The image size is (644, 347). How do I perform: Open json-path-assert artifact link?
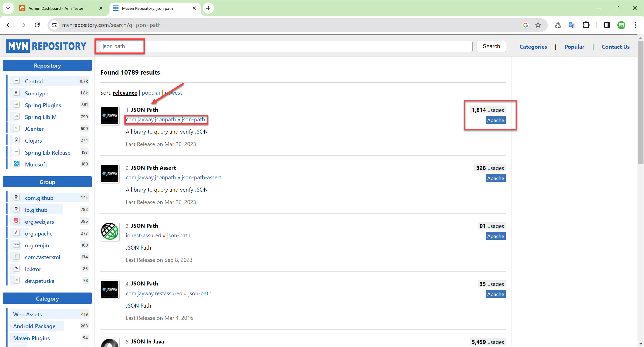[201, 178]
